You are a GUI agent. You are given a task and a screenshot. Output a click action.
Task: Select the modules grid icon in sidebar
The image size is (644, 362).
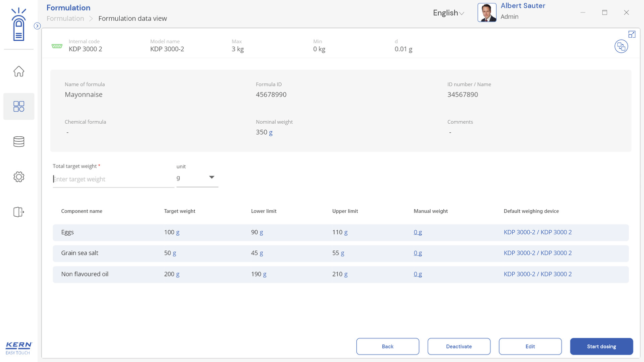[x=19, y=107]
